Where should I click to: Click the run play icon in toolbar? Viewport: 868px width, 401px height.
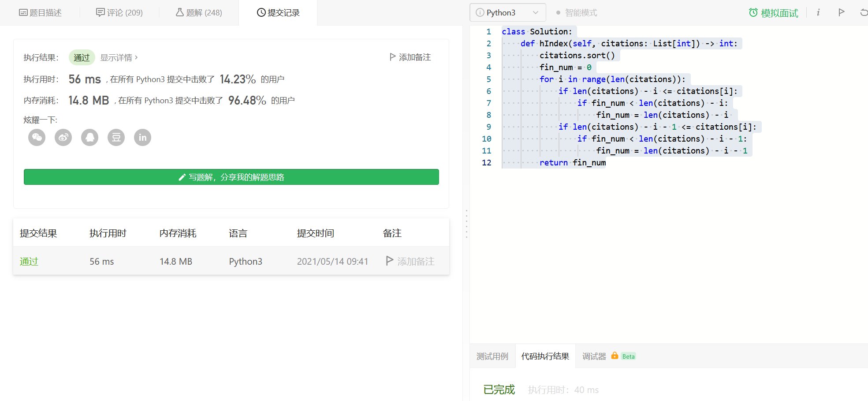coord(841,12)
